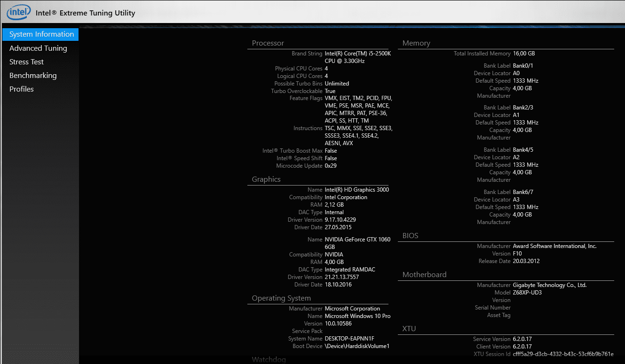This screenshot has width=625, height=364.
Task: Click the Operating System heading
Action: click(x=281, y=298)
